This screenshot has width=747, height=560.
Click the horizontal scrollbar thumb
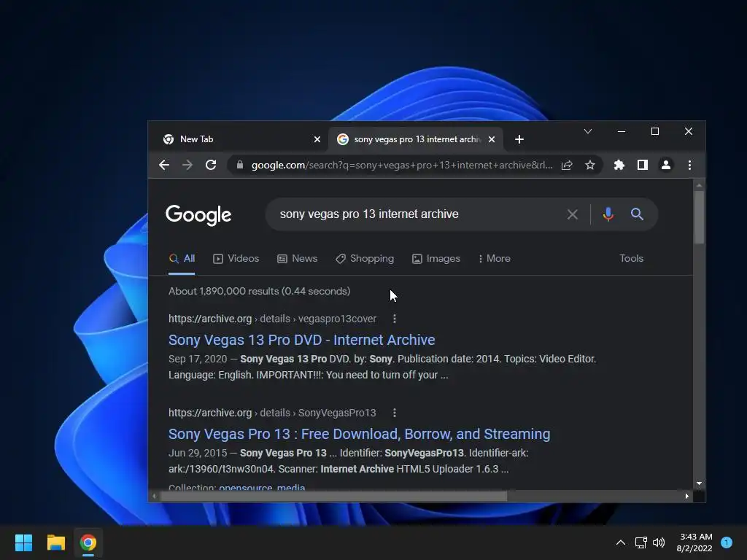tap(333, 496)
